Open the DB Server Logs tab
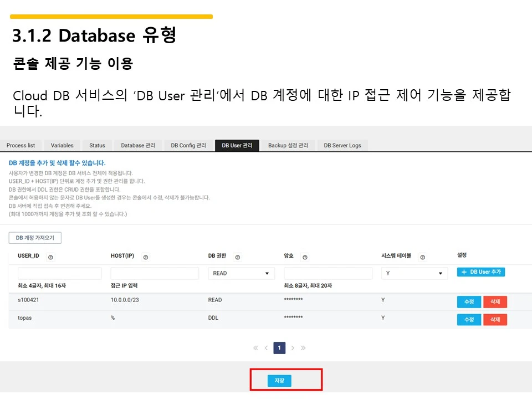Image resolution: width=532 pixels, height=399 pixels. tap(342, 145)
